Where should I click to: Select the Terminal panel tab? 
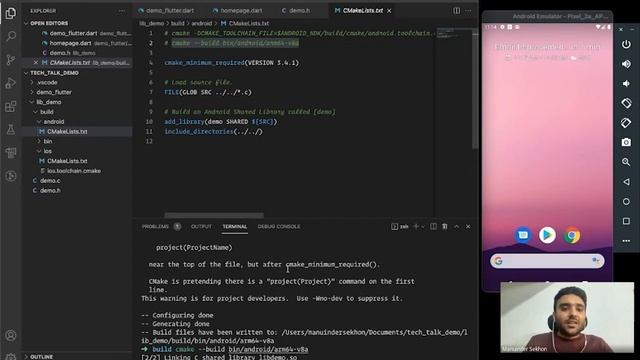(235, 226)
